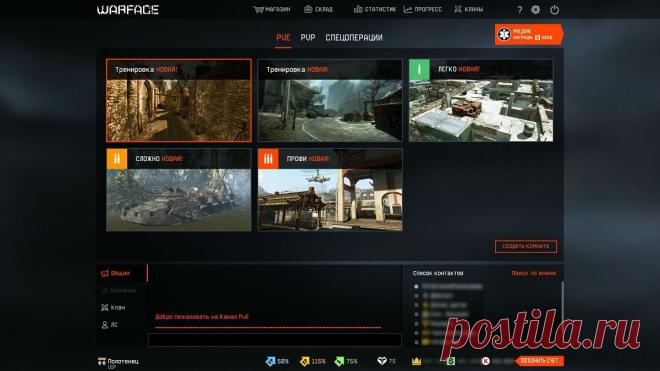This screenshot has width=660, height=371.
Task: Open the Статистика chart icon
Action: tap(358, 9)
